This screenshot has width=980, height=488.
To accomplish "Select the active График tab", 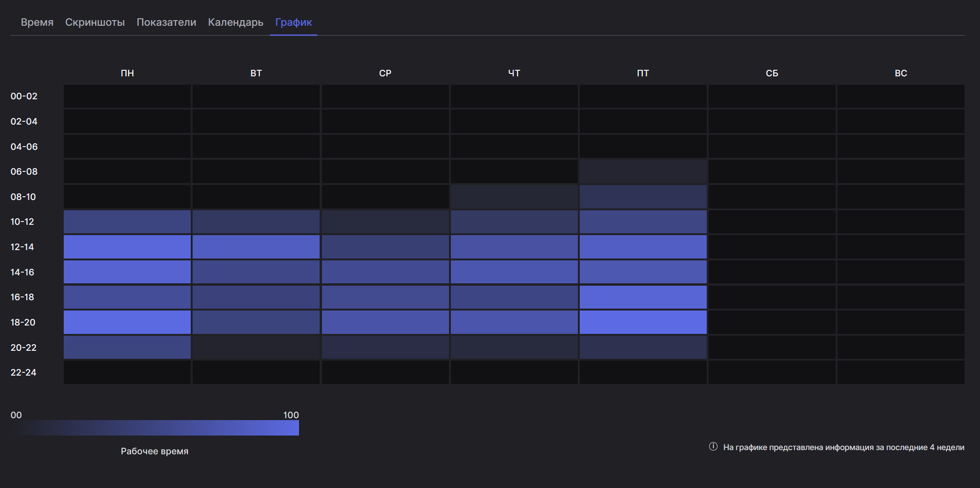I will coord(293,22).
